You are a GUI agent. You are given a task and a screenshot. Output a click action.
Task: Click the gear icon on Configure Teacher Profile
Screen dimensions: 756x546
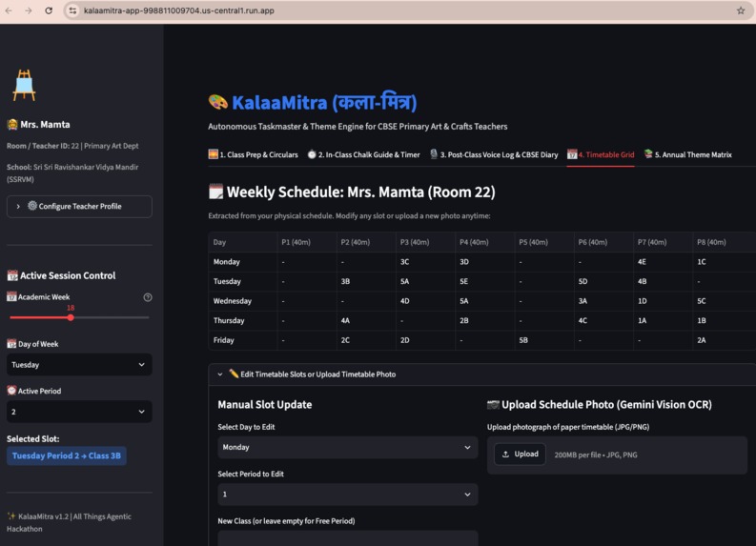(32, 206)
